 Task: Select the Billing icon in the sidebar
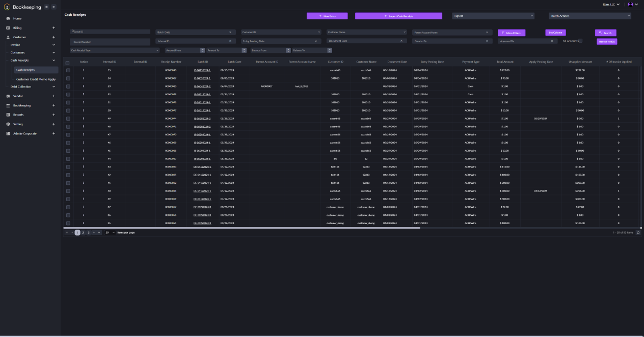[x=8, y=27]
